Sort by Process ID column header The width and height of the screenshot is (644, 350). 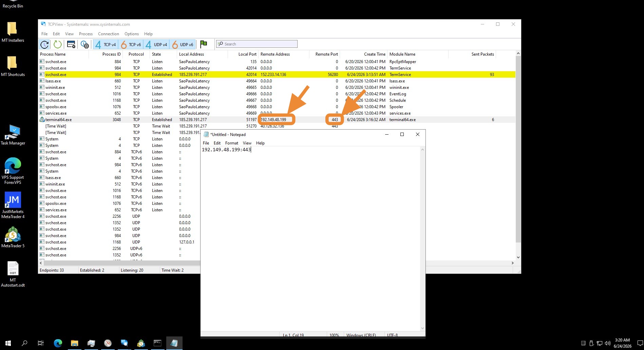coord(106,54)
